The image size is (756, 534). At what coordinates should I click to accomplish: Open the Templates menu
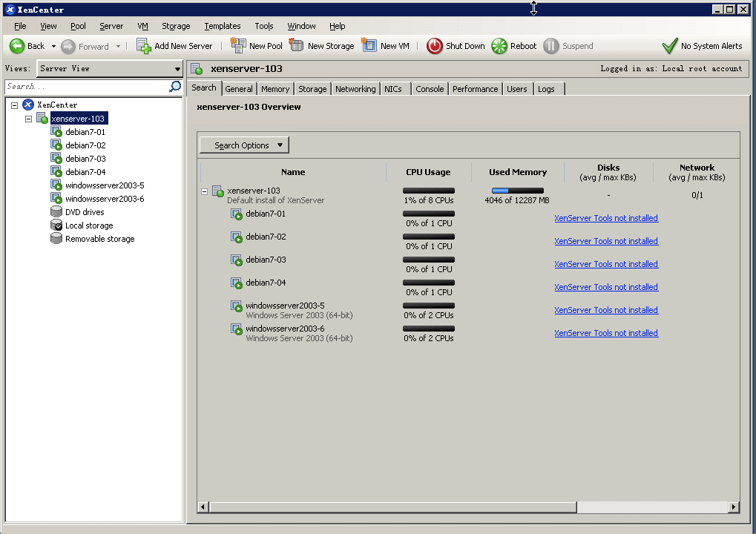pyautogui.click(x=222, y=26)
